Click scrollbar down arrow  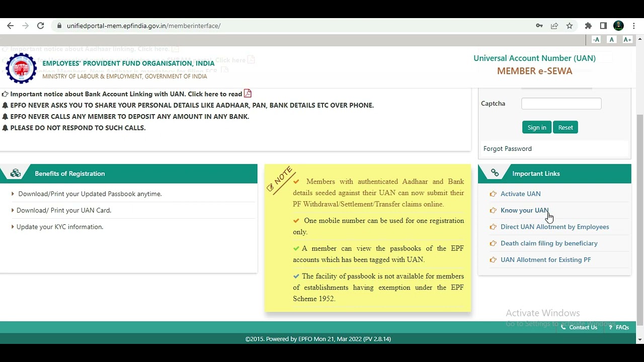point(640,340)
